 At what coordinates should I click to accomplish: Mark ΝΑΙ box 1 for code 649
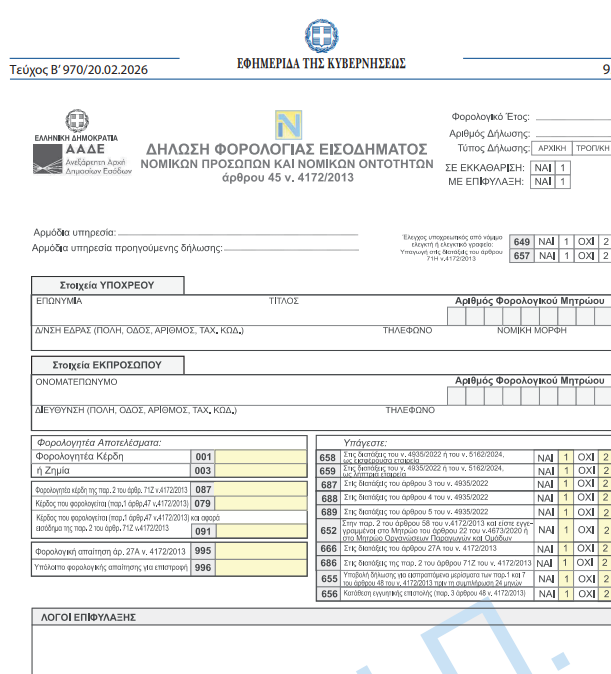[567, 242]
